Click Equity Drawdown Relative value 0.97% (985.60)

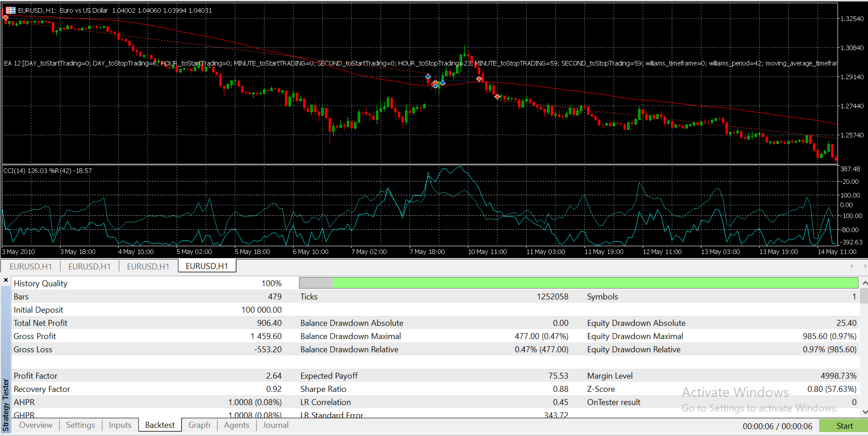point(830,350)
